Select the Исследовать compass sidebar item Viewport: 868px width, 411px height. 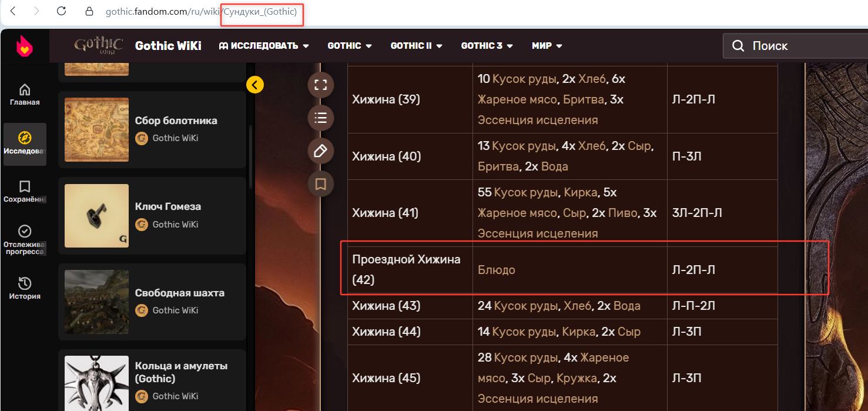coord(25,144)
